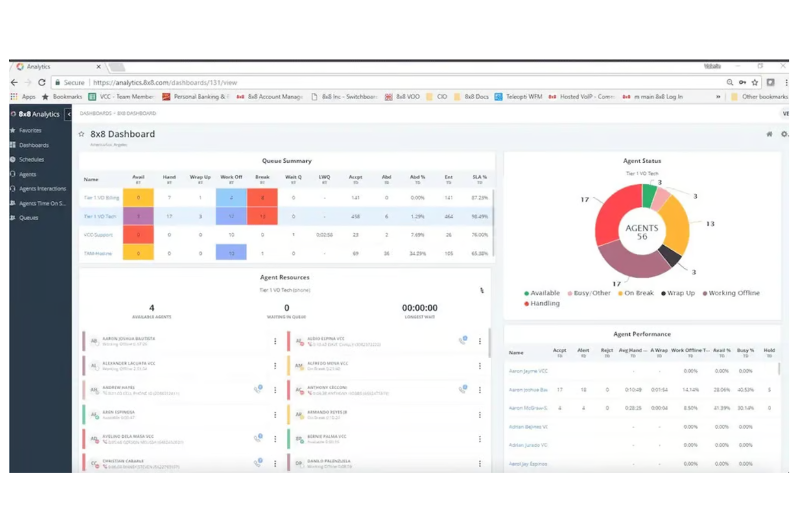The width and height of the screenshot is (798, 532).
Task: Click the address bar URL
Action: click(x=165, y=82)
